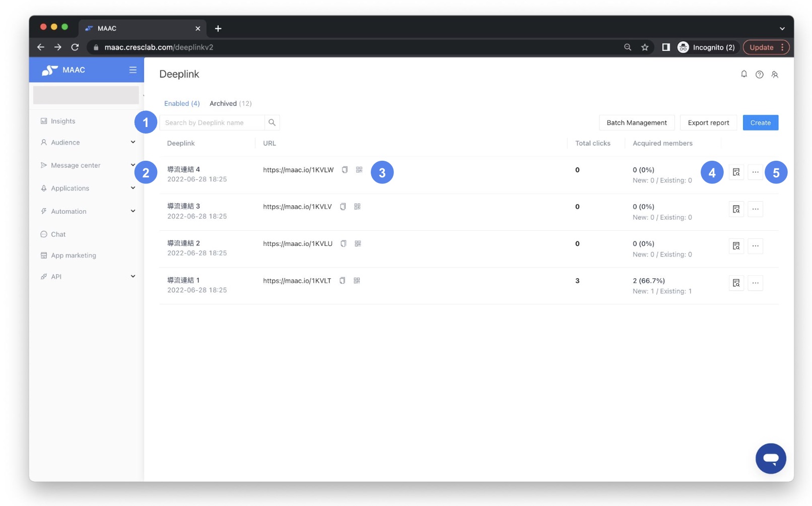
Task: Open the help question mark icon
Action: (760, 74)
